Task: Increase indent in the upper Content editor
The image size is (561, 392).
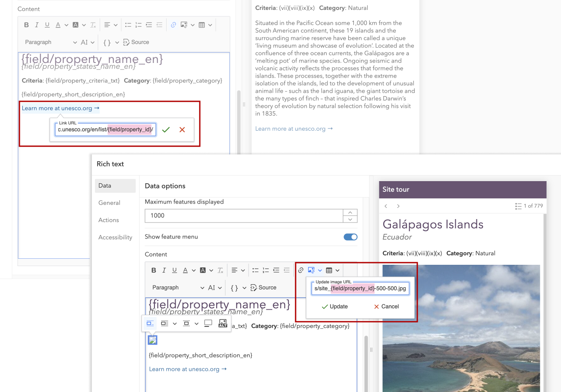Action: pos(149,25)
